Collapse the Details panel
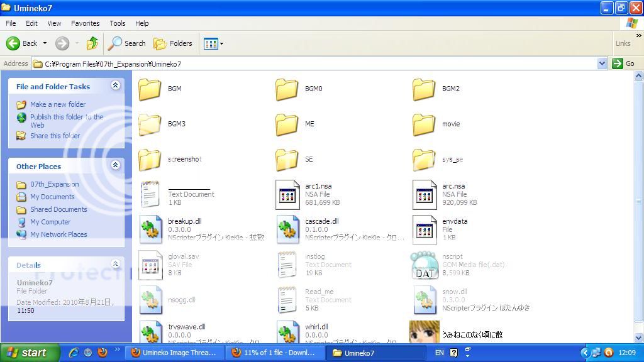644x362 pixels. (x=116, y=263)
